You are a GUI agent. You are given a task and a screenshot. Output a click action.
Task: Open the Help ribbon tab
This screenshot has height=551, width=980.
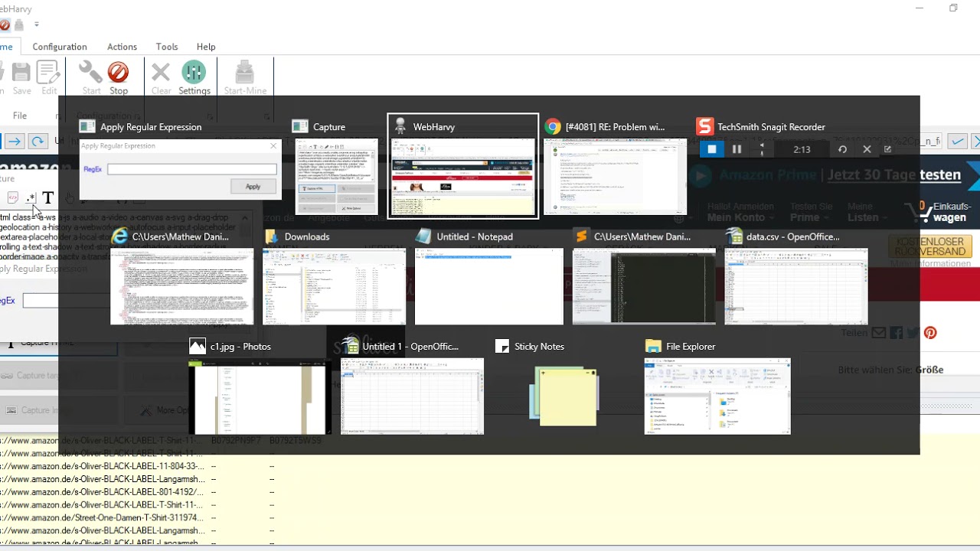point(206,47)
